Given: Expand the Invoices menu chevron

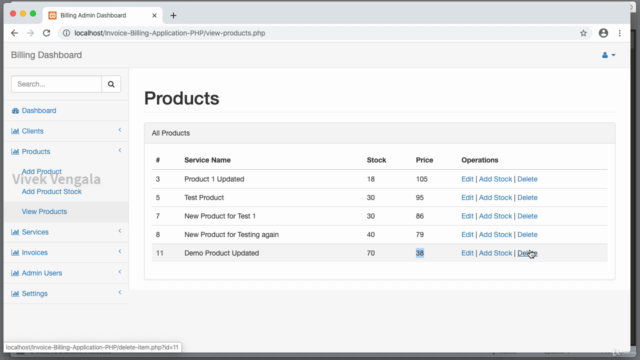Looking at the screenshot, I should click(120, 251).
